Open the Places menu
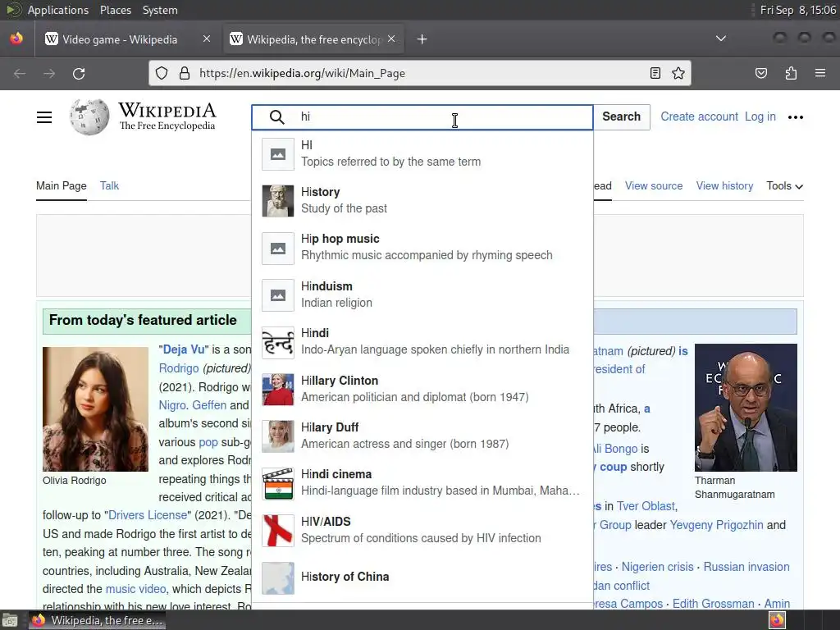The image size is (840, 630). 116,10
